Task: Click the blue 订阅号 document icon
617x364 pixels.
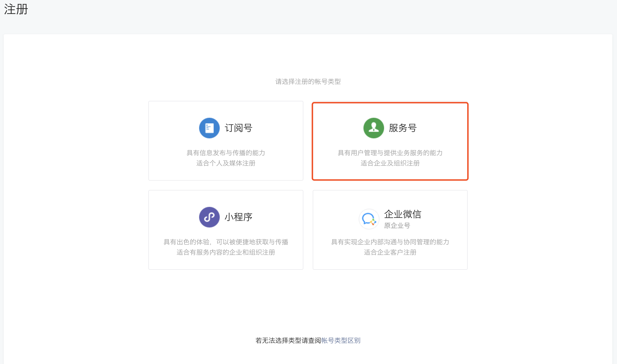Action: pos(209,128)
